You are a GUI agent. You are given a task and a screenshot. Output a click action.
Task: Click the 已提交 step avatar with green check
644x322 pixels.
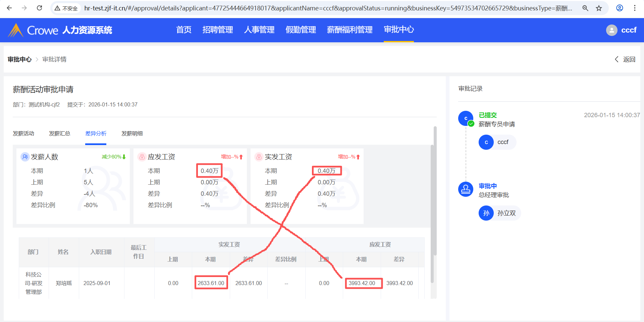(466, 119)
